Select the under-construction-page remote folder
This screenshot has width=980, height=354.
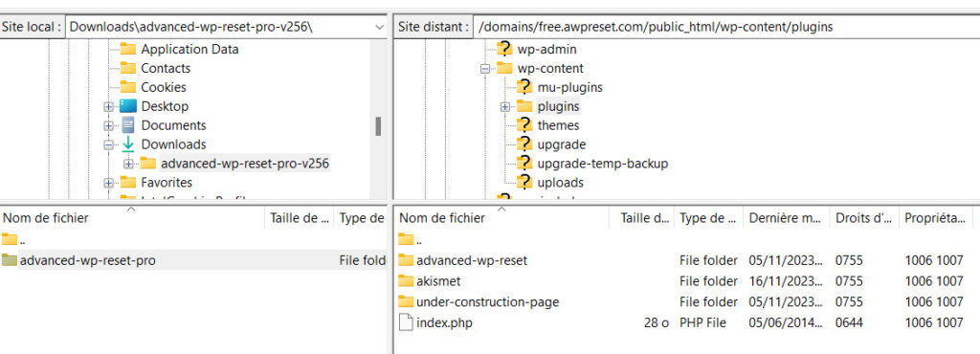(487, 302)
